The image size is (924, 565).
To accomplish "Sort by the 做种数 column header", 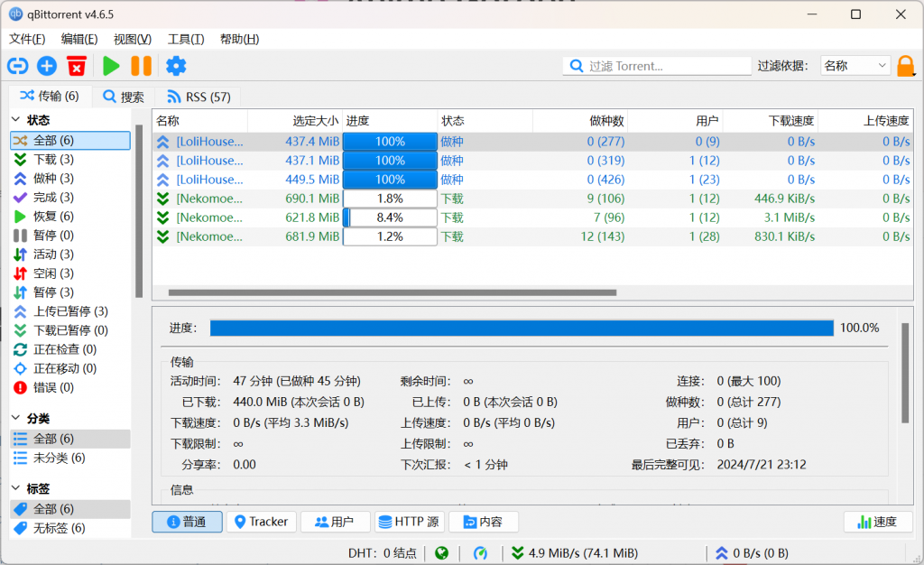I will pos(580,121).
